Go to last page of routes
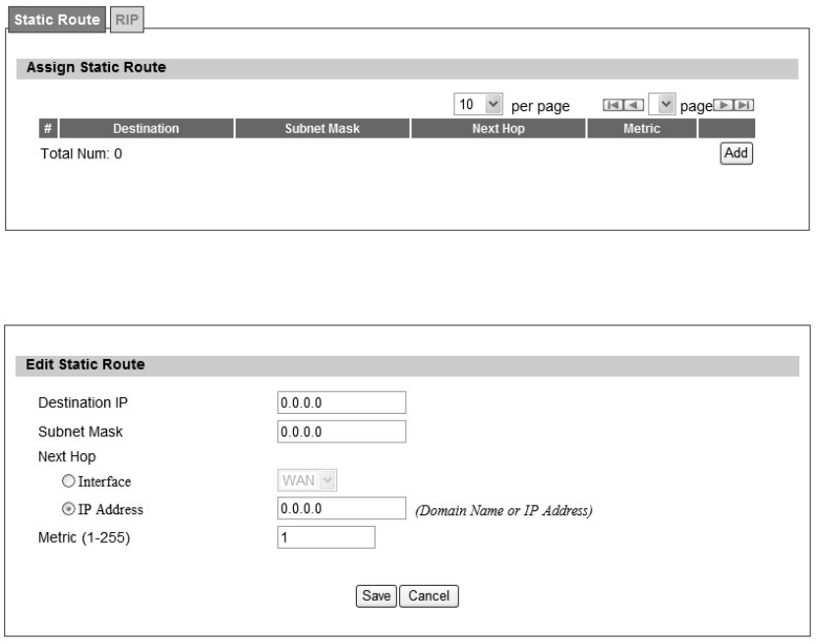The width and height of the screenshot is (817, 644). click(x=744, y=105)
